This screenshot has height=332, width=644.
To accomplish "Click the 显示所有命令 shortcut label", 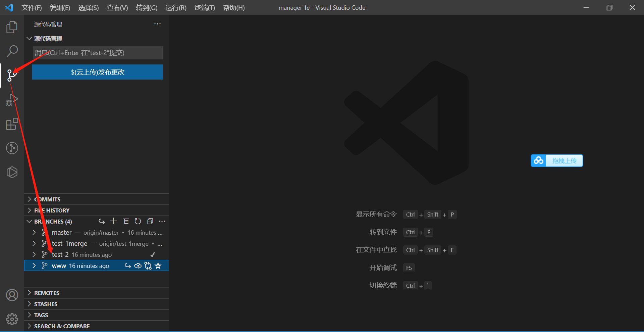I will point(376,214).
